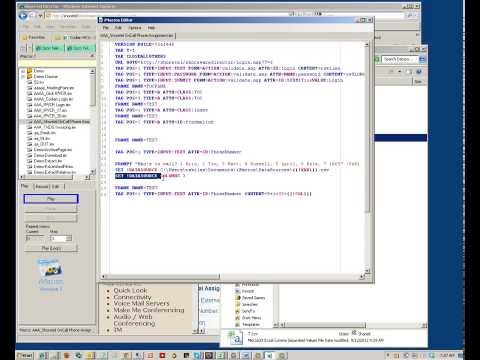The width and height of the screenshot is (480, 360).
Task: Select the AAA_Shoretel OnCall Phone Assignment editor tab
Action: [x=137, y=35]
